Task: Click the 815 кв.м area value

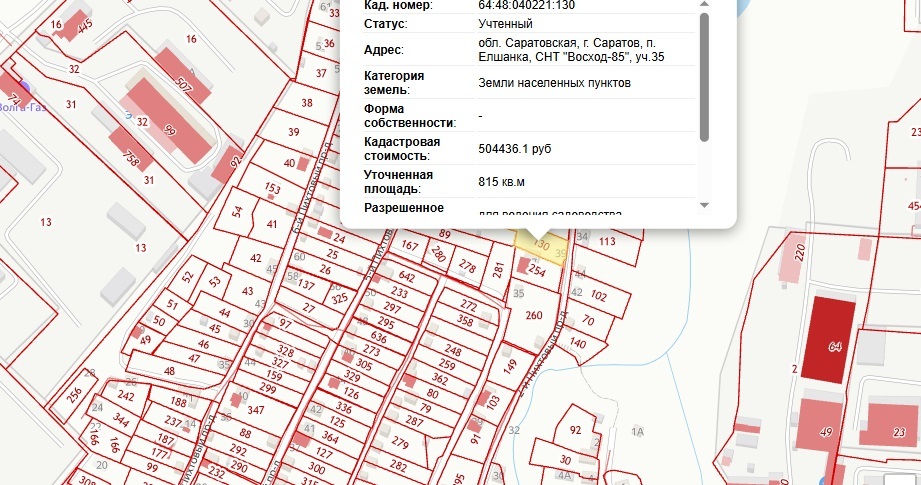Action: (501, 181)
